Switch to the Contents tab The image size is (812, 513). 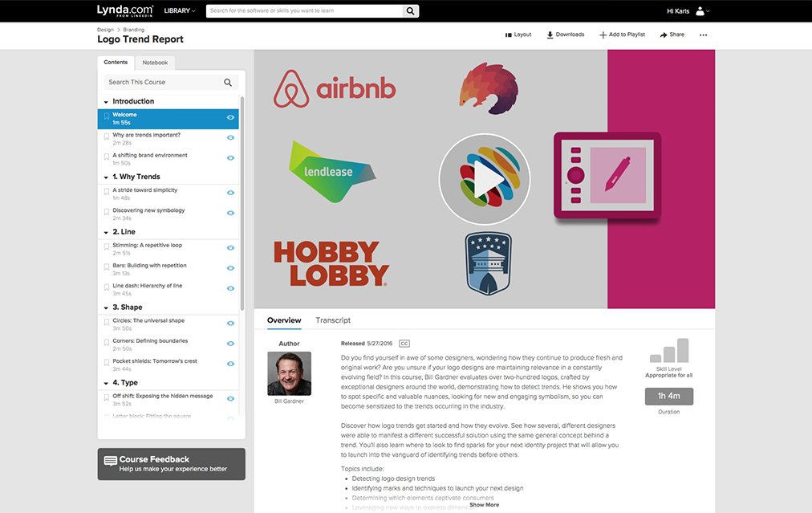(x=116, y=62)
